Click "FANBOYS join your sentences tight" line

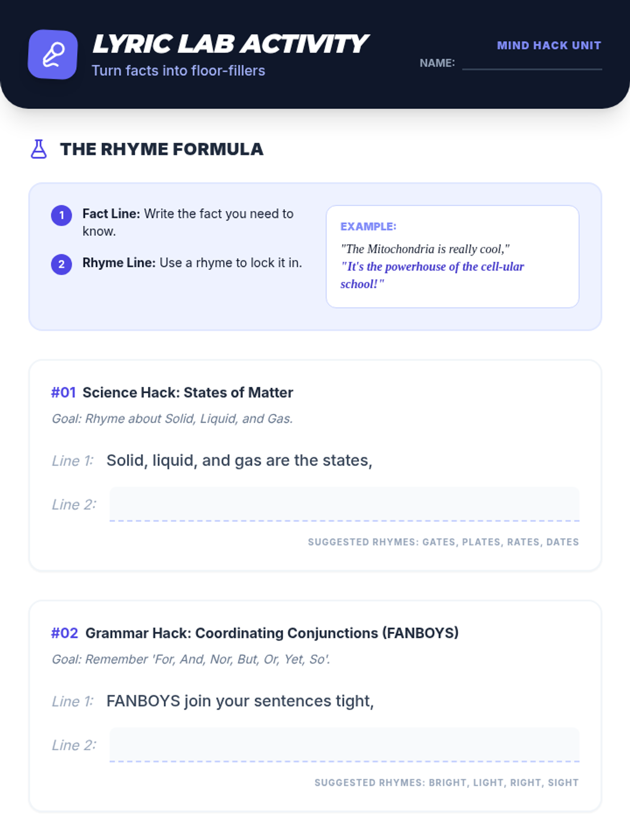click(240, 701)
